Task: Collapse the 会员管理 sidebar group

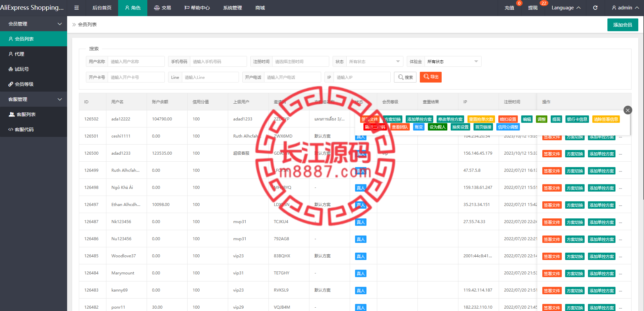Action: 34,24
